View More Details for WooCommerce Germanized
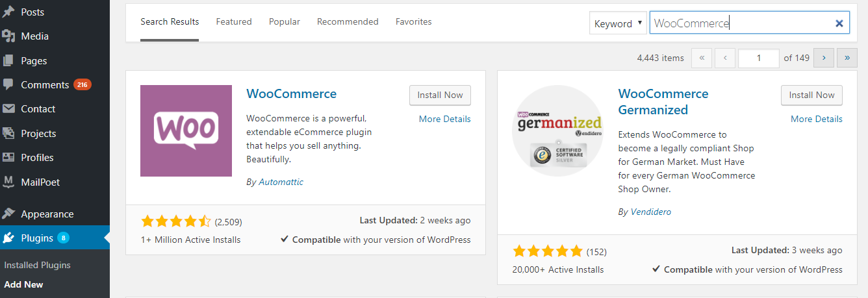 click(x=817, y=119)
